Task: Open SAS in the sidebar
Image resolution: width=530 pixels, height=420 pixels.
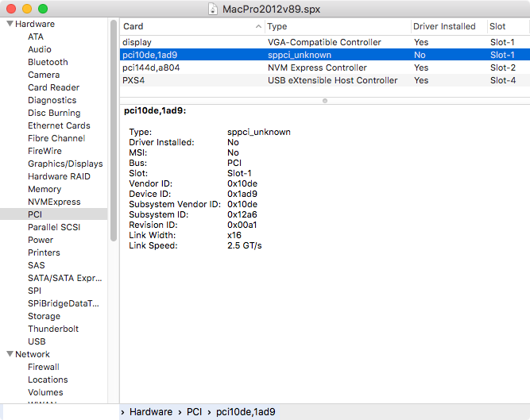Action: [37, 265]
